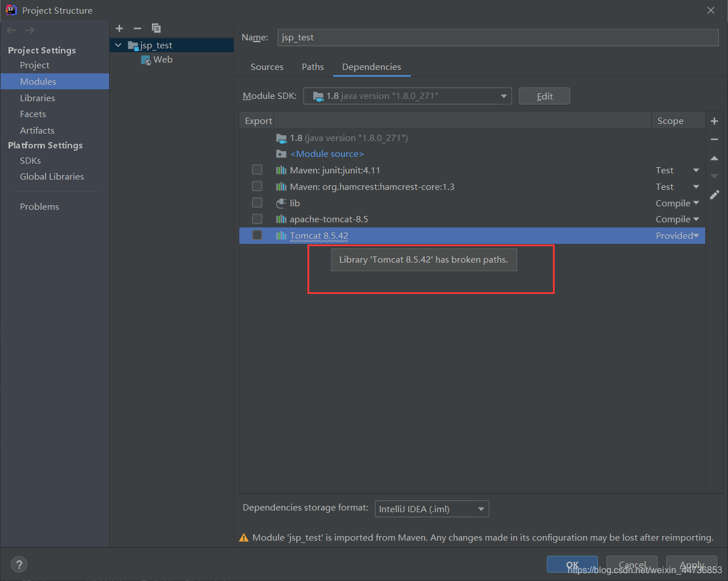Open scope dropdown for lib
Viewport: 728px width, 581px height.
click(x=696, y=203)
